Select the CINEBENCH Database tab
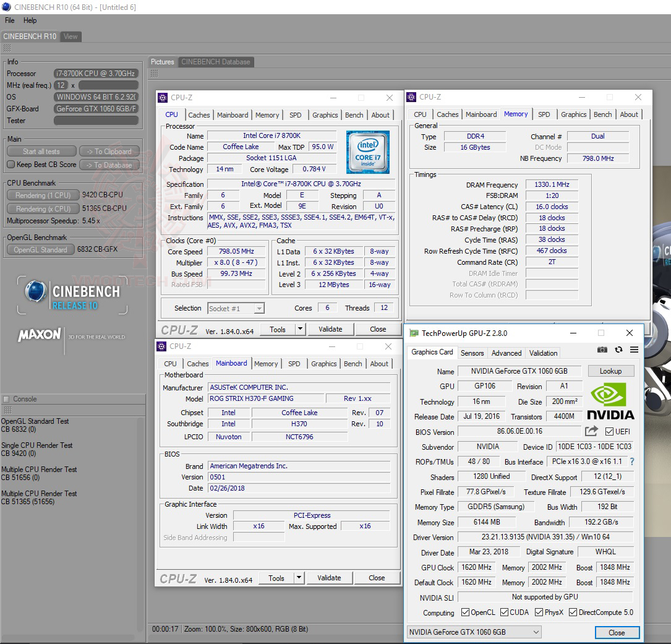 point(216,62)
